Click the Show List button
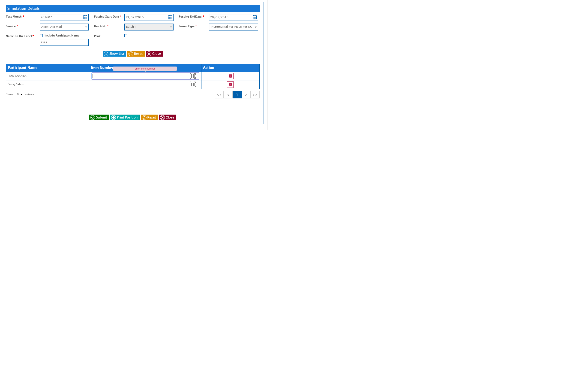This screenshot has height=377, width=588. 114,54
